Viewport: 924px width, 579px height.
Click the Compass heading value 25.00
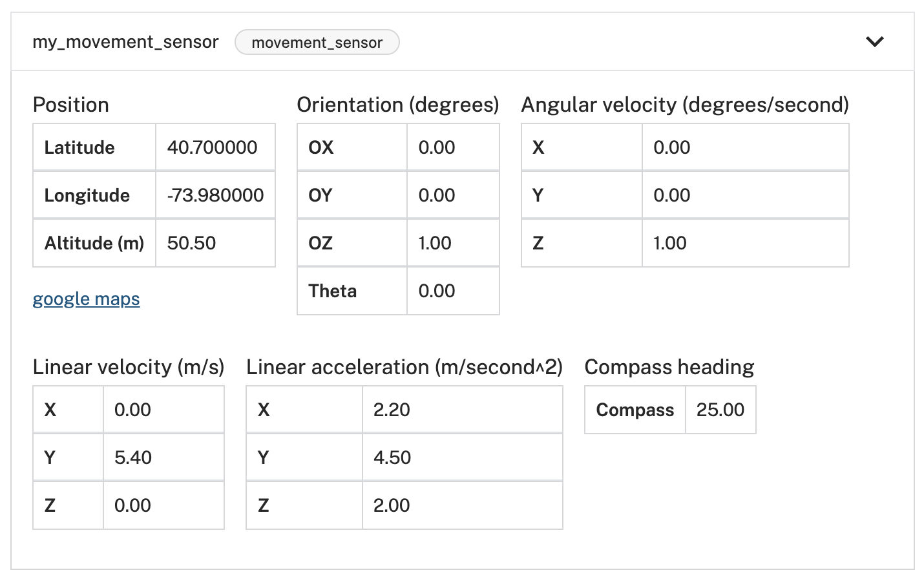coord(720,410)
